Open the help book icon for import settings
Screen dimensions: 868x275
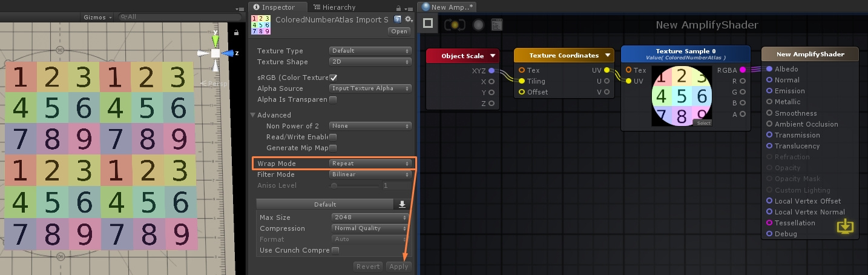tap(399, 19)
